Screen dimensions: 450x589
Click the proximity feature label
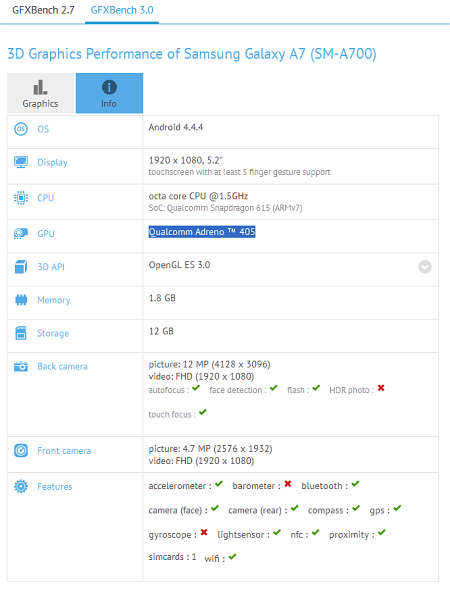pos(352,535)
